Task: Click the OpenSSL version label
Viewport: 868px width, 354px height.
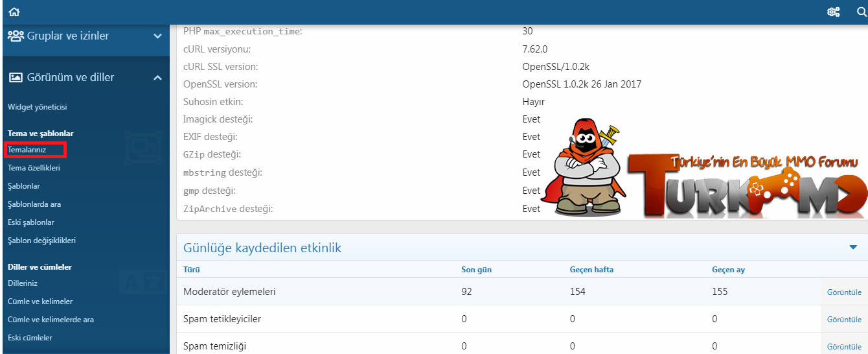Action: pos(220,84)
